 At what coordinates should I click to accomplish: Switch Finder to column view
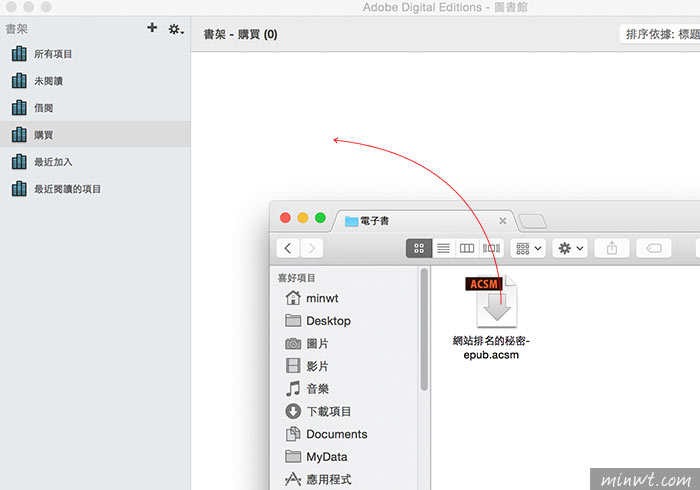coord(467,248)
